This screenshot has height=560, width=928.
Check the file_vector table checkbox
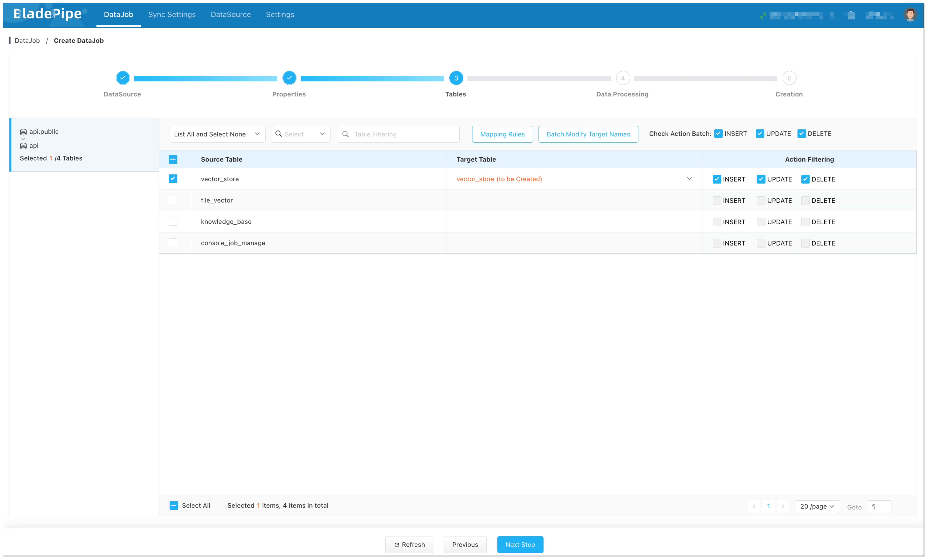[x=173, y=200]
